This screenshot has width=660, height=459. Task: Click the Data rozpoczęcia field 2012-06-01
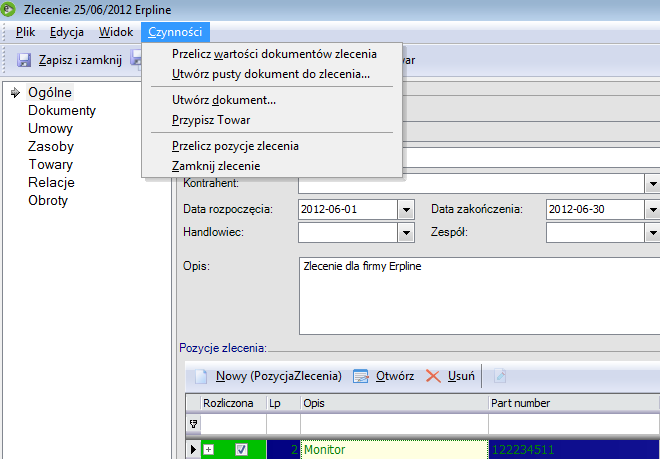coord(348,209)
